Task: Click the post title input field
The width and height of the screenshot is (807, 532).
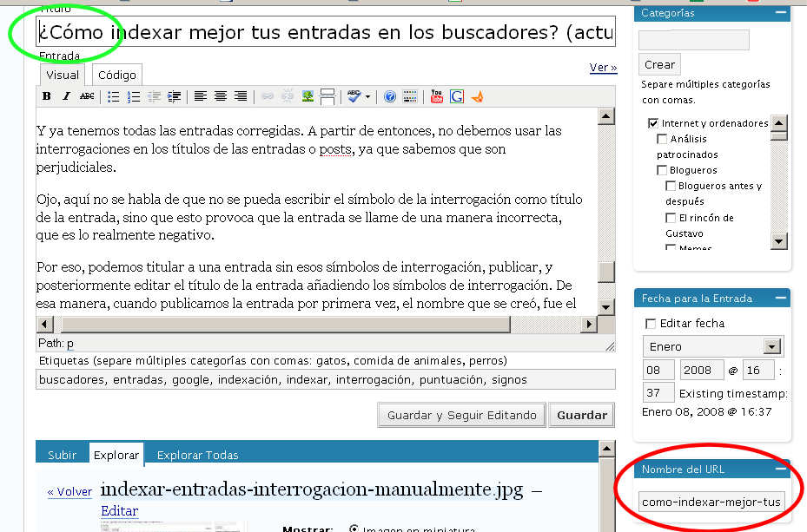Action: point(326,32)
